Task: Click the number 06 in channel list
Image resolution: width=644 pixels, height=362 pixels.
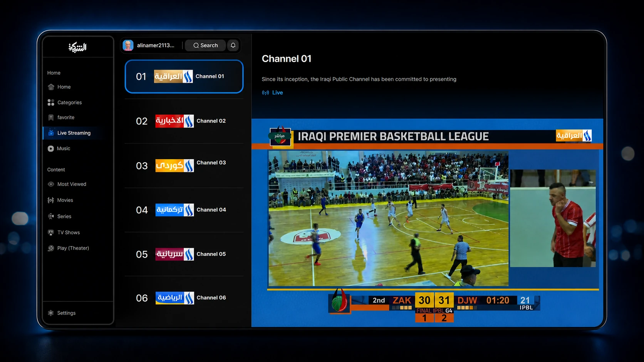Action: [142, 298]
